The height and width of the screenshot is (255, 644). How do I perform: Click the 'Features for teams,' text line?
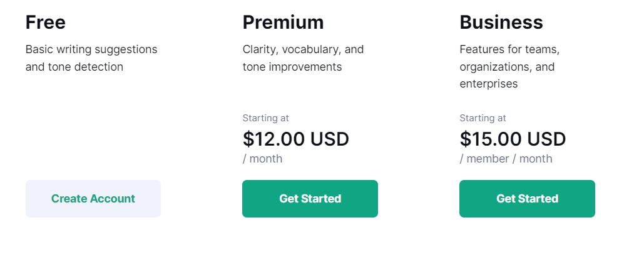(509, 49)
